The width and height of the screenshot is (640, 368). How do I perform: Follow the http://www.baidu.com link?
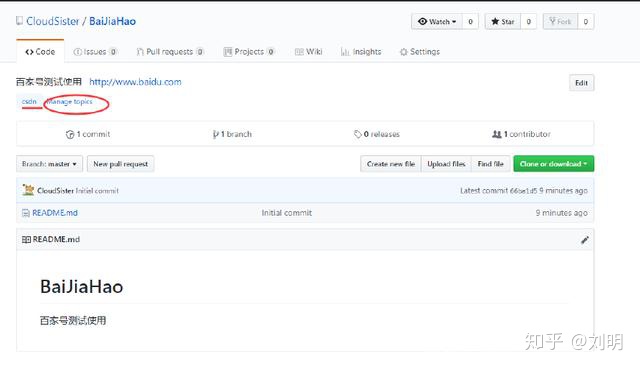135,82
